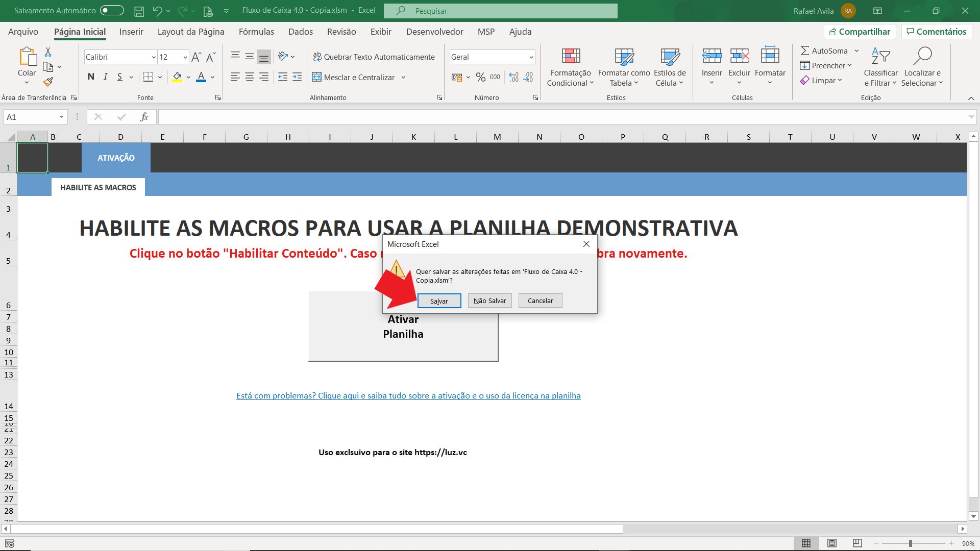Toggle middle vertical alignment
The height and width of the screenshot is (551, 980).
click(x=250, y=57)
